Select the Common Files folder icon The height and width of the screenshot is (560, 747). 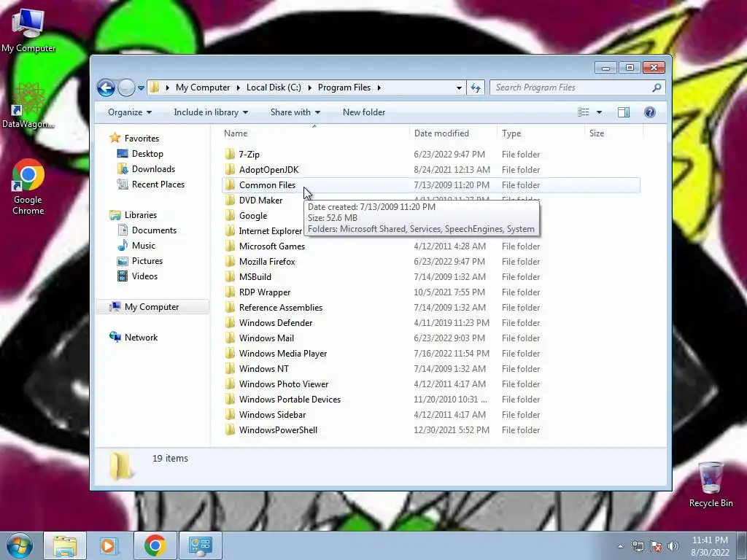coord(230,184)
